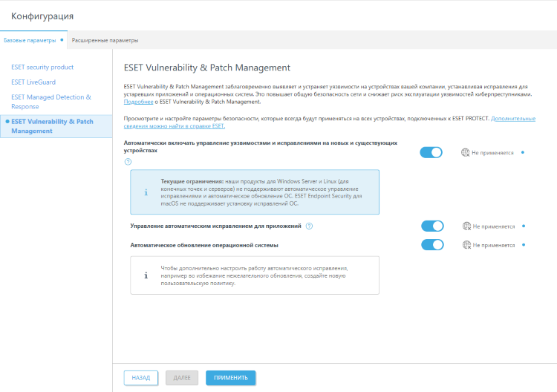Image resolution: width=557 pixels, height=392 pixels.
Task: Click the Конфигурация heading
Action: pos(42,16)
